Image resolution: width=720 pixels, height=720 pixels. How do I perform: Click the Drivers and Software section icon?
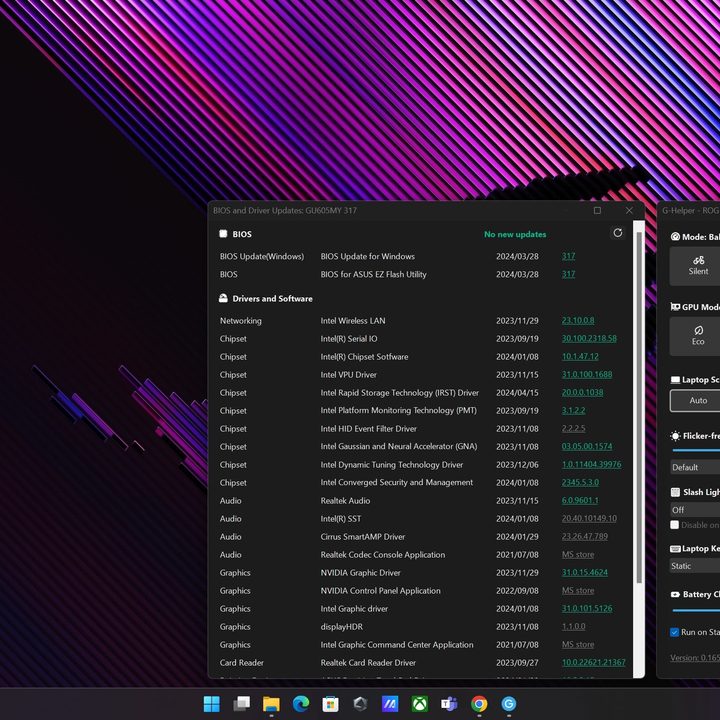pyautogui.click(x=223, y=298)
